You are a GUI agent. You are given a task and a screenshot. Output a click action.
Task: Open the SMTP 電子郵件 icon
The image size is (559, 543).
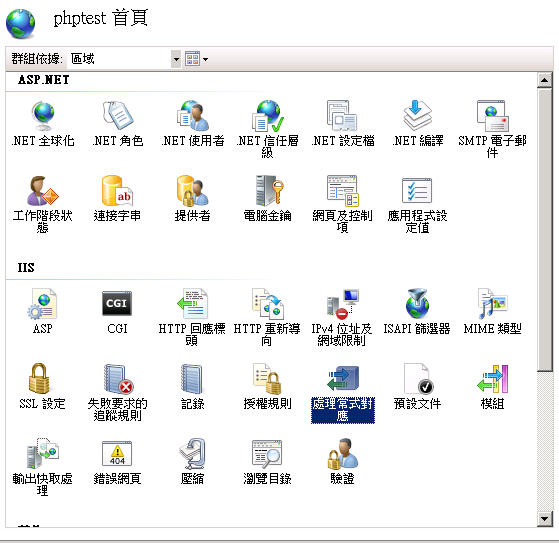[x=492, y=116]
